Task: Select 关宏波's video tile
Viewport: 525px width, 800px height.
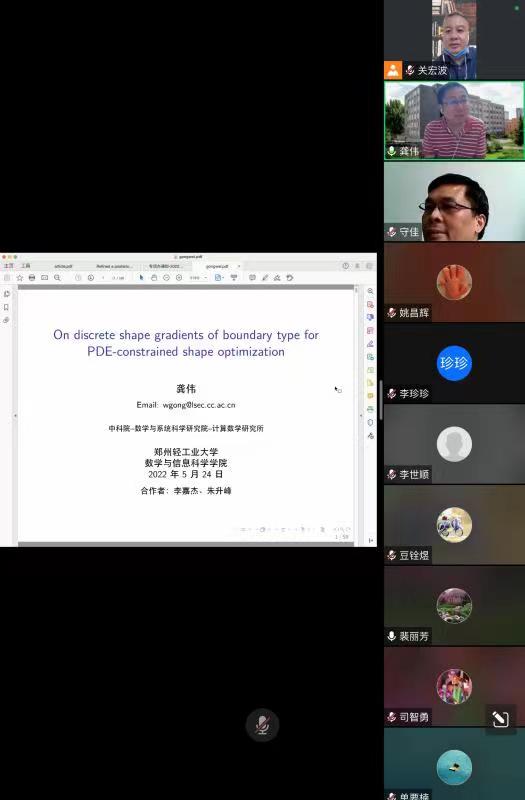Action: click(x=454, y=39)
